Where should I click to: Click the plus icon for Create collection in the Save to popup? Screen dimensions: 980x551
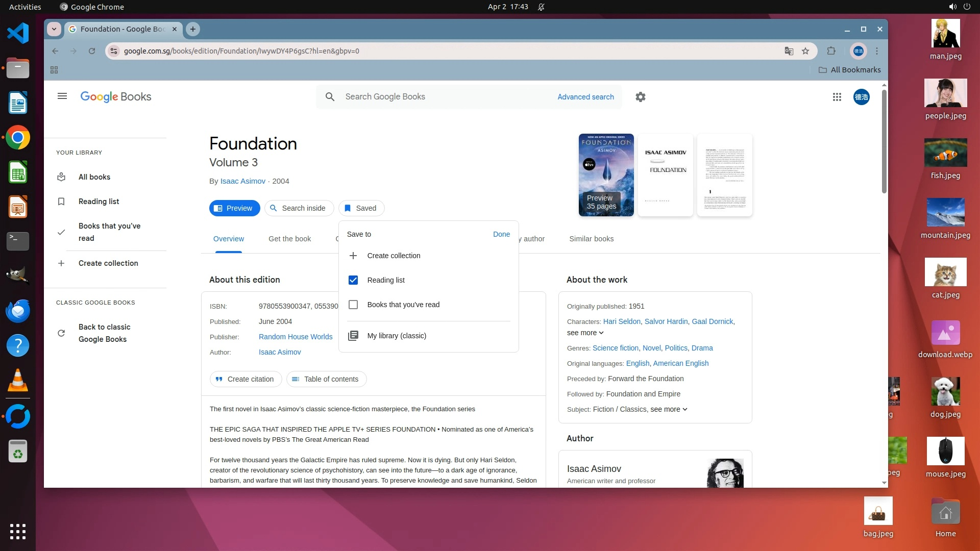point(353,256)
